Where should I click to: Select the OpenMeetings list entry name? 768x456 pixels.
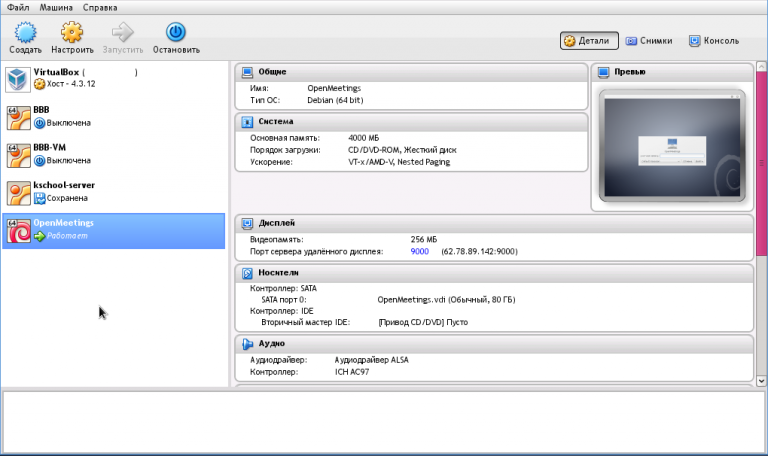(64, 223)
